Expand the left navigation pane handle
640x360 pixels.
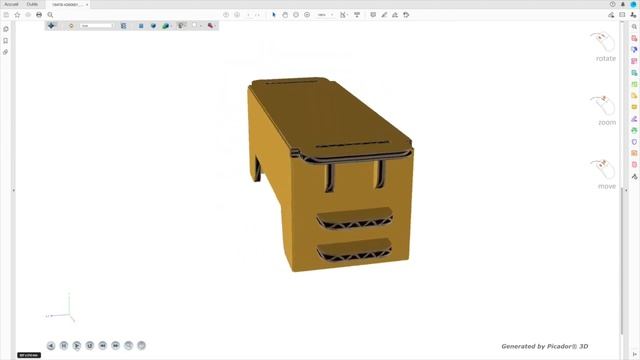click(x=13, y=190)
